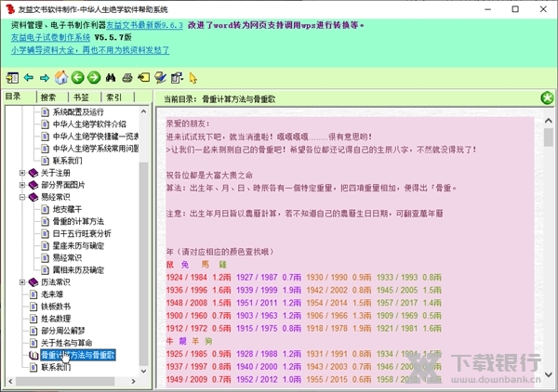Screen dimensions: 558x392
Task: Click the tree panel scroll-down arrow
Action: pos(143,371)
